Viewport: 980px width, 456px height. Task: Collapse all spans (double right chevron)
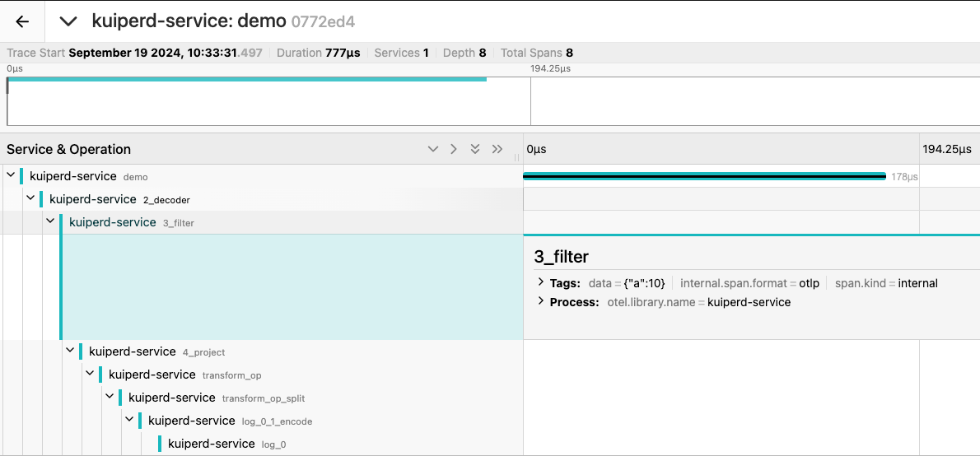(497, 149)
